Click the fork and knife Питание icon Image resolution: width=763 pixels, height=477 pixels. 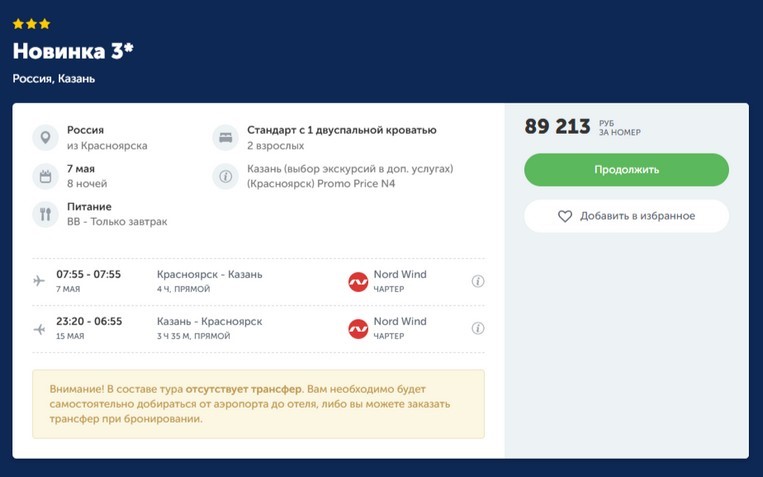pos(45,214)
